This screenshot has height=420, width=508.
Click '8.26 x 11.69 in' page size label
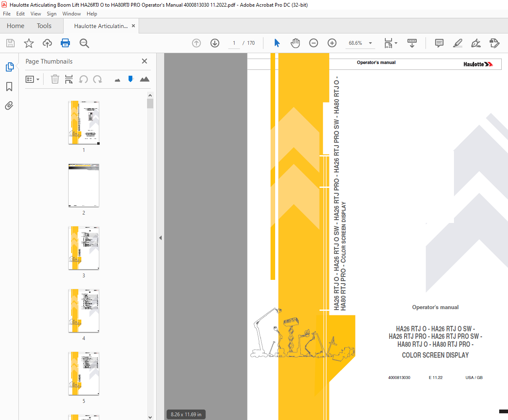[x=186, y=415]
